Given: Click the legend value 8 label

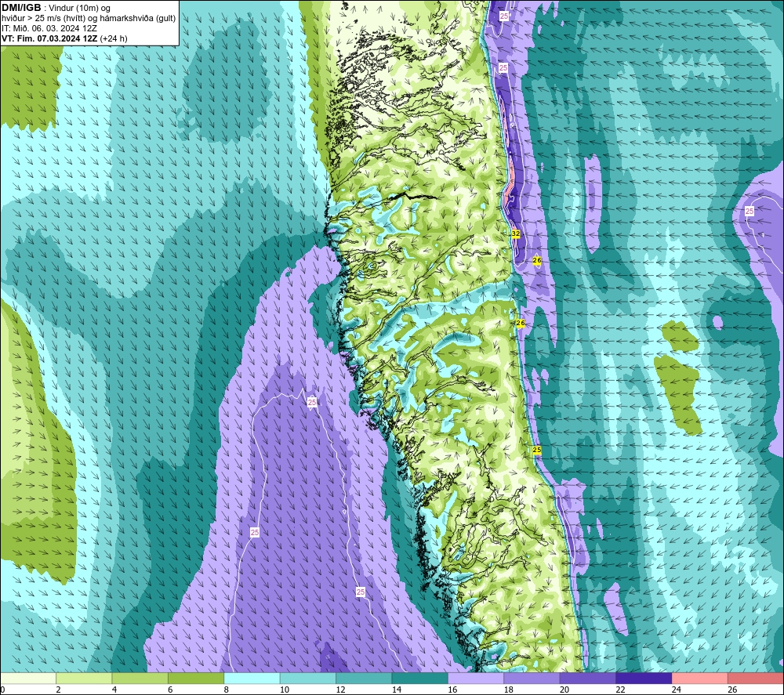Looking at the screenshot, I should (x=226, y=690).
